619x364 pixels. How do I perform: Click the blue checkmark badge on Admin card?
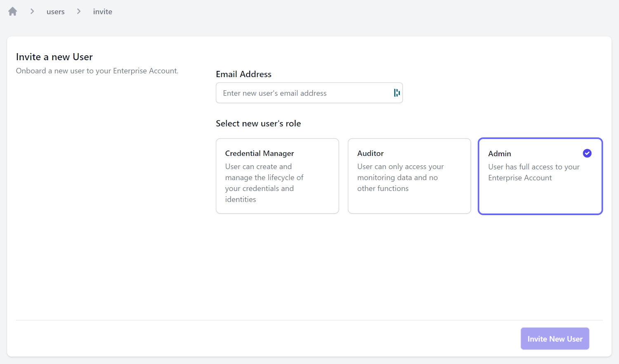[x=587, y=153]
